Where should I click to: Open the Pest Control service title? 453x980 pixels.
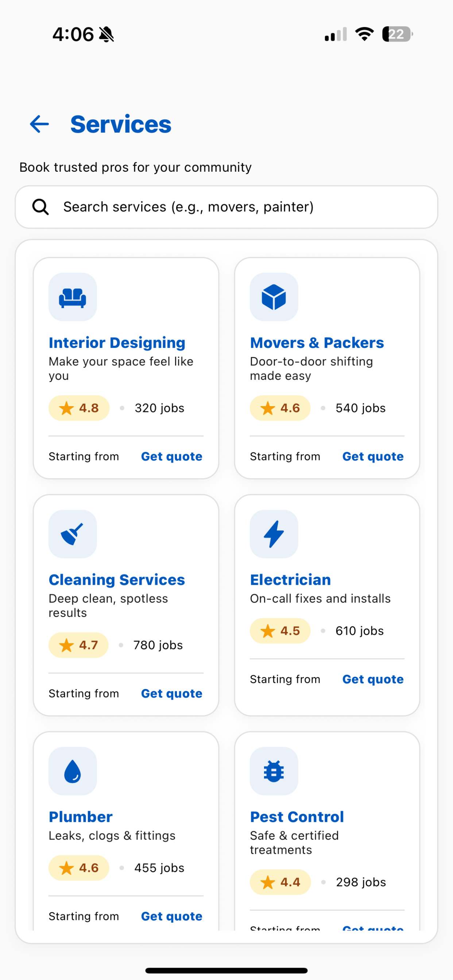(297, 817)
